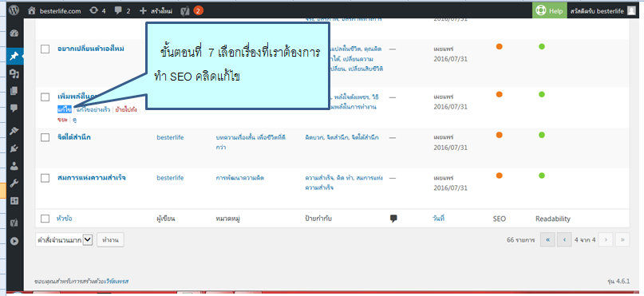Click the orange SEO dot for อยากเปลี่ยนตัวเองใหม่
Image resolution: width=644 pixels, height=296 pixels.
(499, 46)
